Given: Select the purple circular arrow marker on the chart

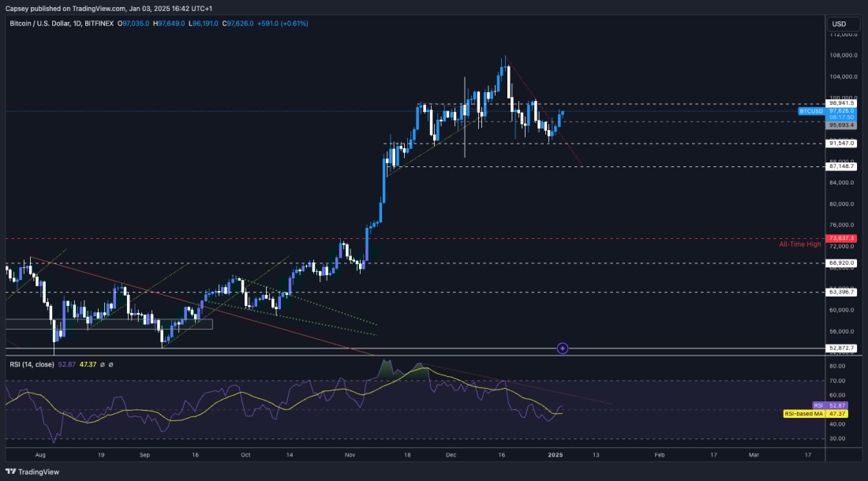Looking at the screenshot, I should (x=563, y=348).
